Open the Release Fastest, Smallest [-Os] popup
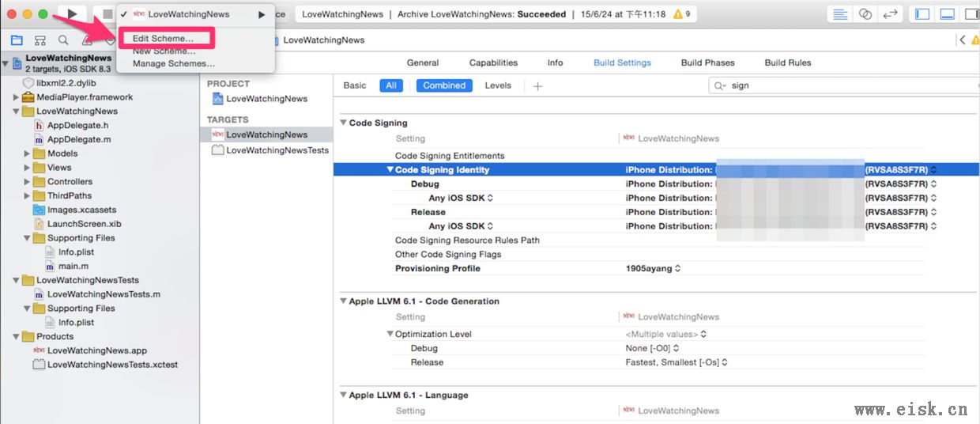980x424 pixels. pyautogui.click(x=677, y=362)
